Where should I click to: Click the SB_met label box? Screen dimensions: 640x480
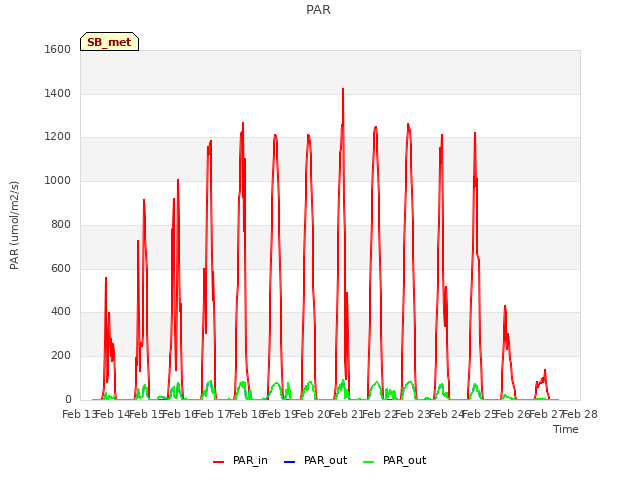(109, 42)
